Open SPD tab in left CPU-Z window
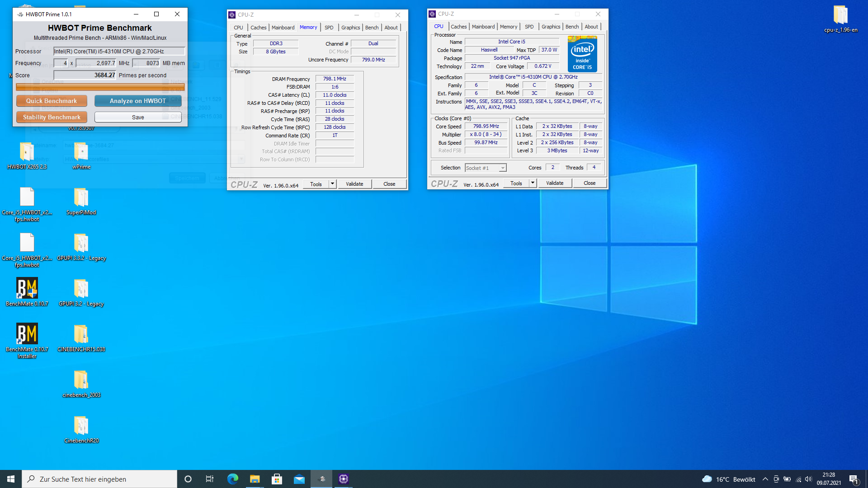The height and width of the screenshot is (488, 868). [329, 28]
